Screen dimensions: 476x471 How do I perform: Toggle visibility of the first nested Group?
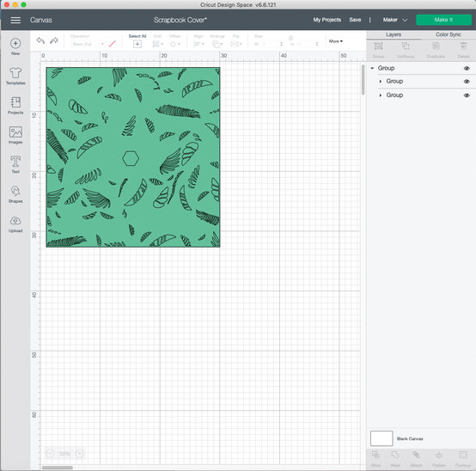coord(467,82)
